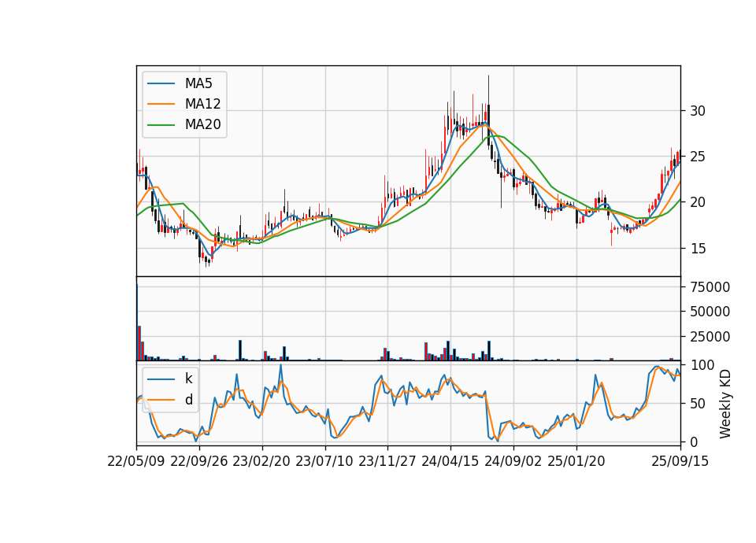Click the 22/09/26 date label
Viewport: 756px width, 543px height.
(x=199, y=461)
